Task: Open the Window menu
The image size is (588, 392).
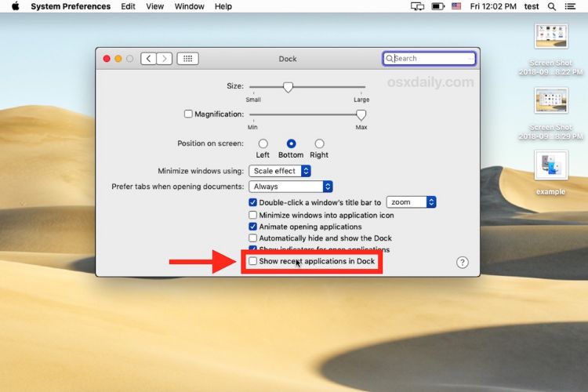Action: 190,6
